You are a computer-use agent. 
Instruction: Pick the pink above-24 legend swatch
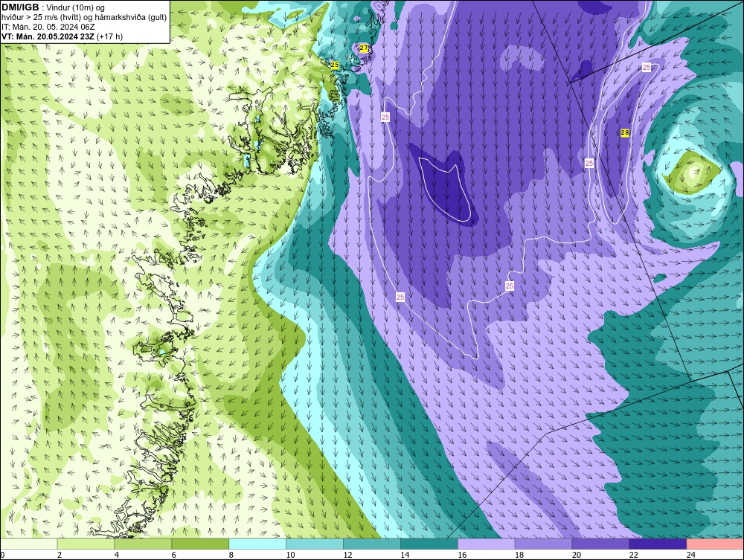click(715, 544)
